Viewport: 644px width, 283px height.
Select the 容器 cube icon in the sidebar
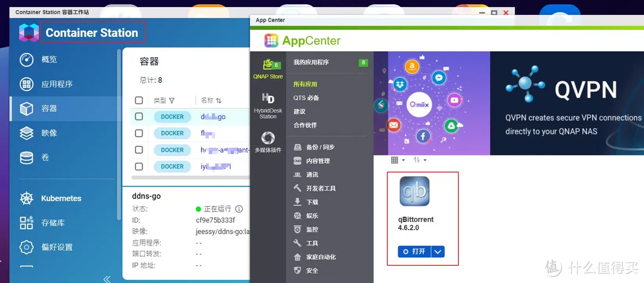(x=27, y=108)
